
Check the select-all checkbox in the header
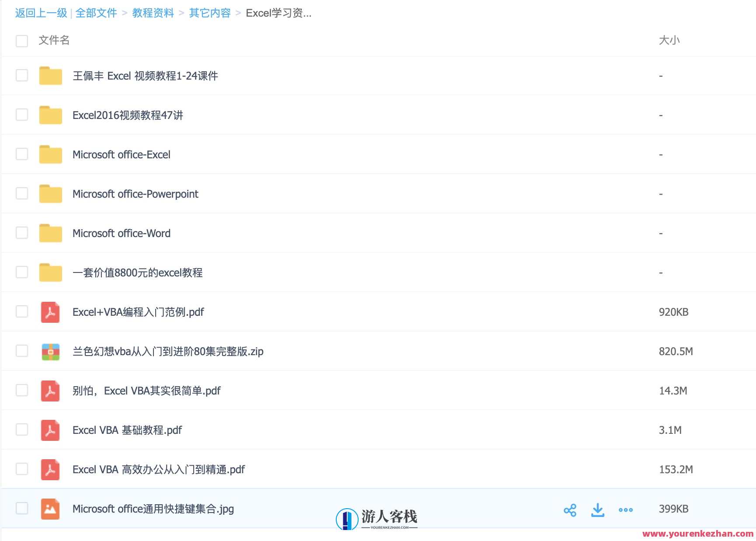point(21,41)
